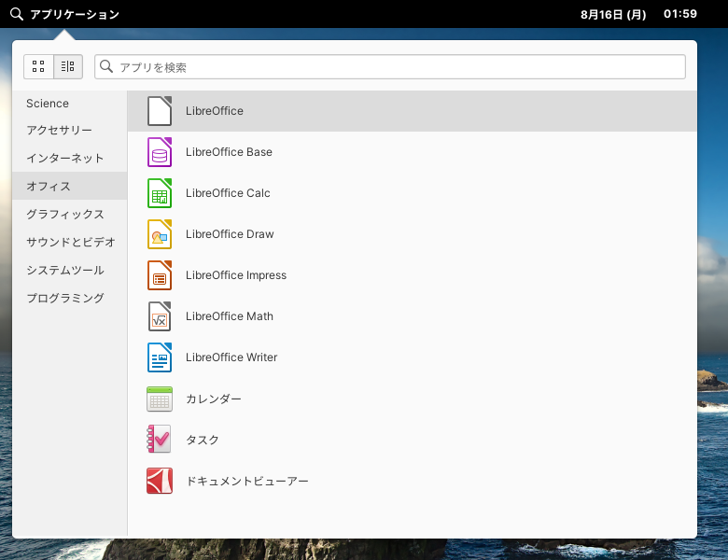Screen dimensions: 728x560
Task: Select the システムツール category
Action: (70, 270)
